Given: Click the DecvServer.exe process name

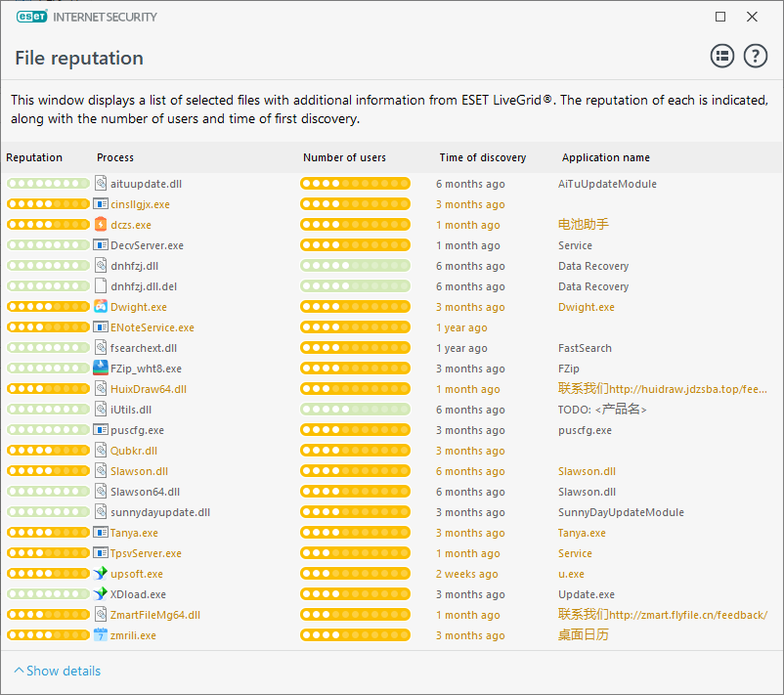Looking at the screenshot, I should (x=147, y=245).
